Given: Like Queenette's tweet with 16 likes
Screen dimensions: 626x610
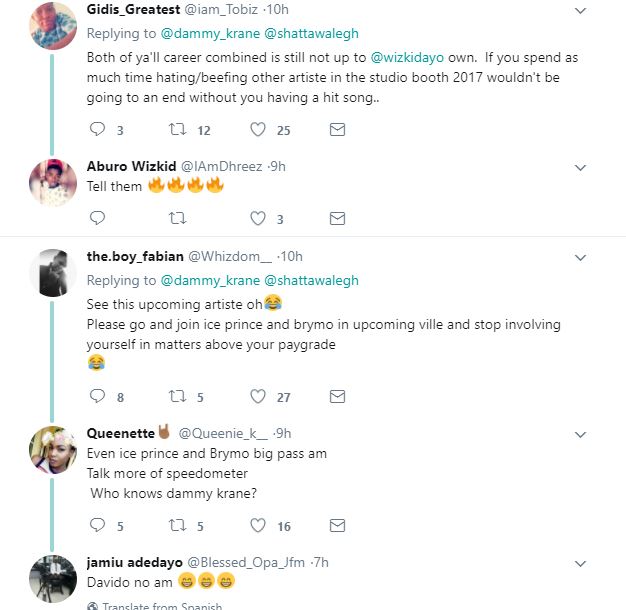Looking at the screenshot, I should point(257,525).
